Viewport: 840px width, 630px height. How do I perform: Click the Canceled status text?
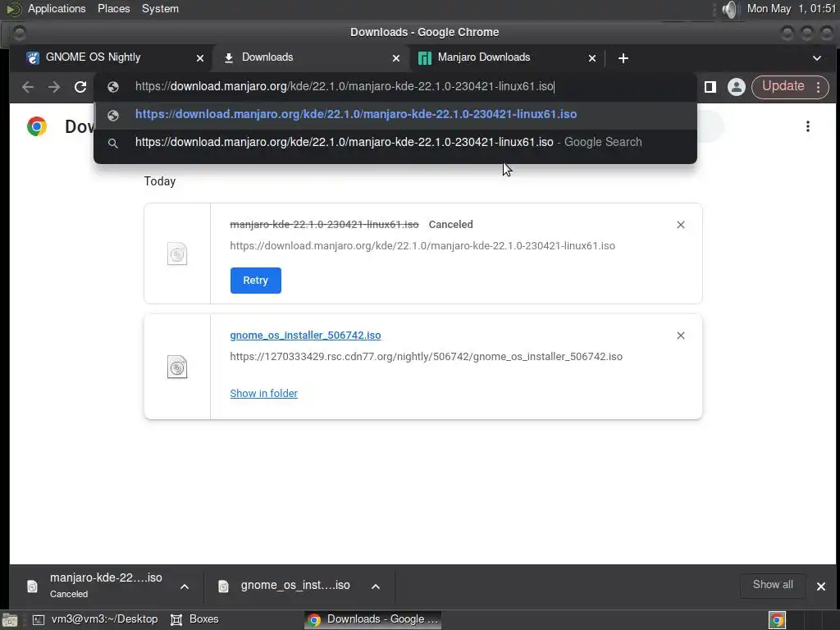point(450,225)
